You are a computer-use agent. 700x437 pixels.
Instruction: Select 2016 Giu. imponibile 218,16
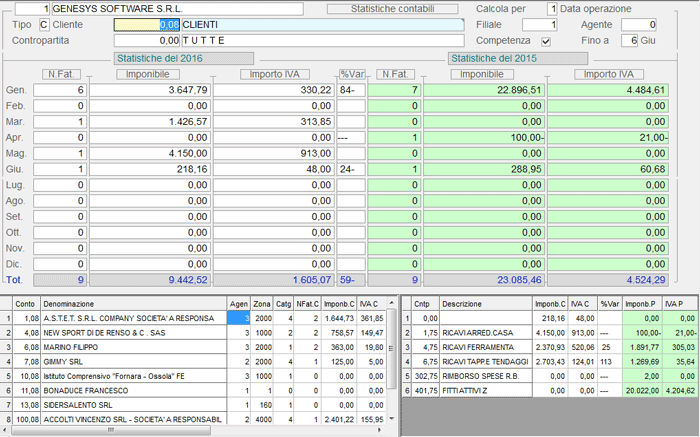pos(150,169)
